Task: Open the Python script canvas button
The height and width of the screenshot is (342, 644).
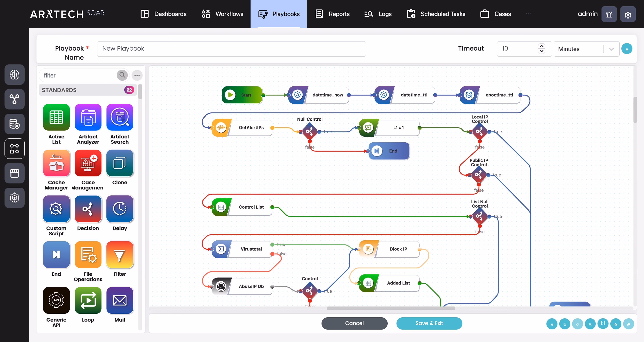Action: coord(552,324)
